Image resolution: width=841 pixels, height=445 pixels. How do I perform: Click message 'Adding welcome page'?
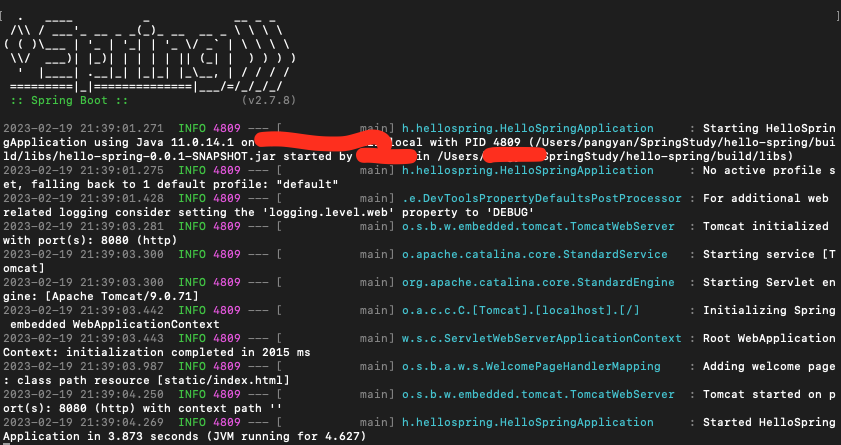769,366
